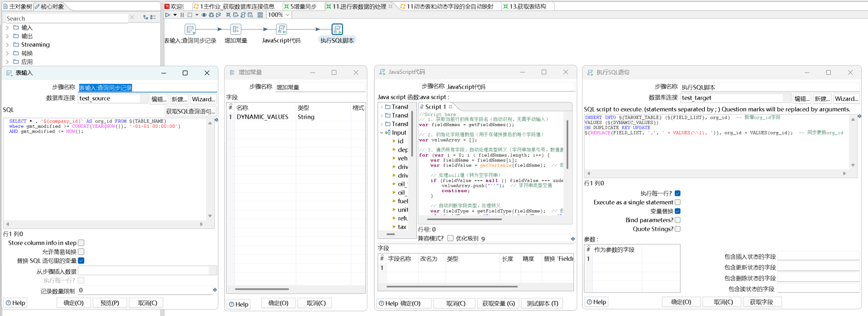Collapse the Input node in JavaScript tree

(382, 133)
